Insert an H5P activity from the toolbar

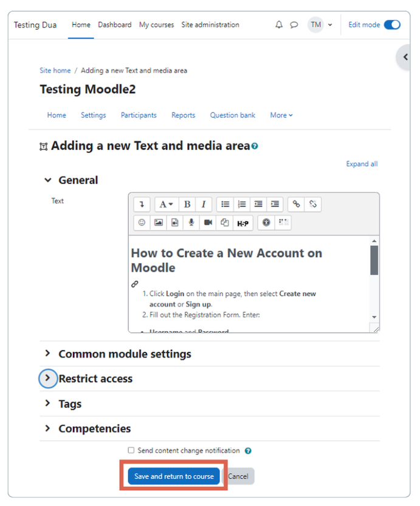click(242, 223)
